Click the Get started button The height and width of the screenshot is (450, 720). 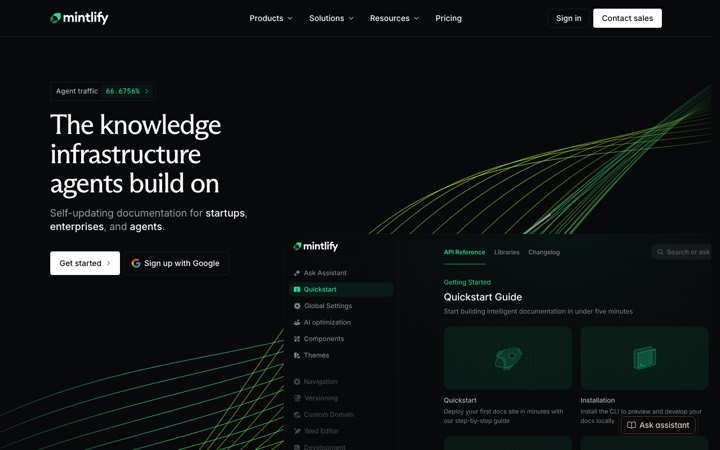(x=85, y=263)
